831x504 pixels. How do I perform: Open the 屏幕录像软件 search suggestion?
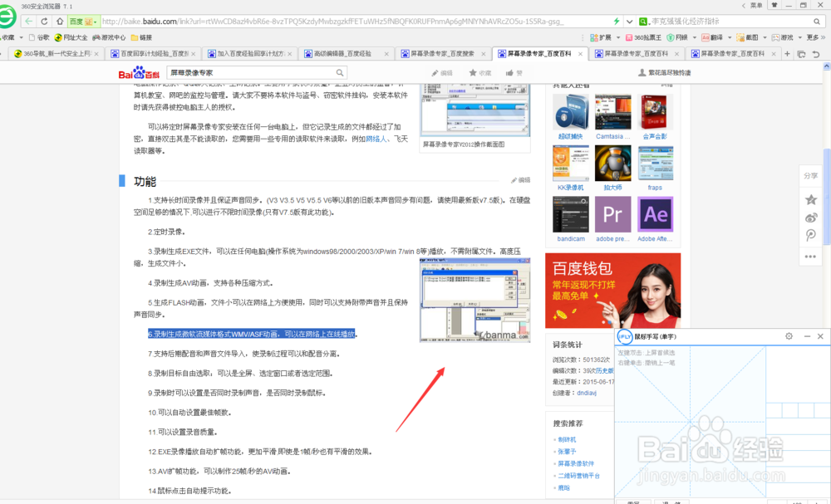point(576,463)
